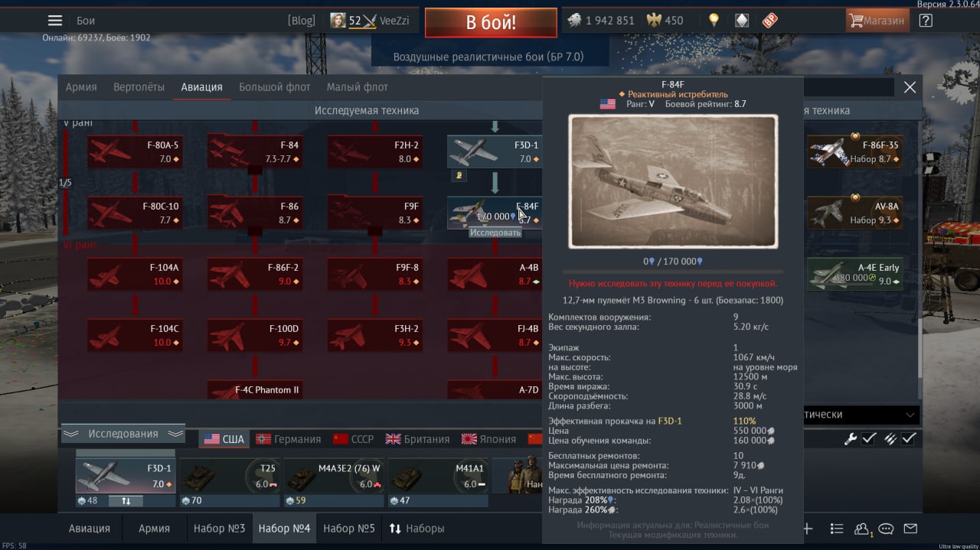The height and width of the screenshot is (550, 980).
Task: Open the mail envelope icon
Action: point(910,529)
